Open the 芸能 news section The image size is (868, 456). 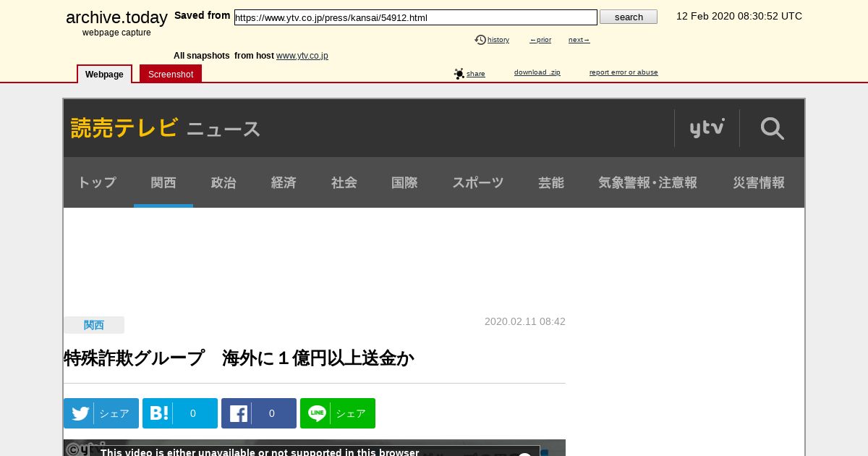click(x=551, y=182)
